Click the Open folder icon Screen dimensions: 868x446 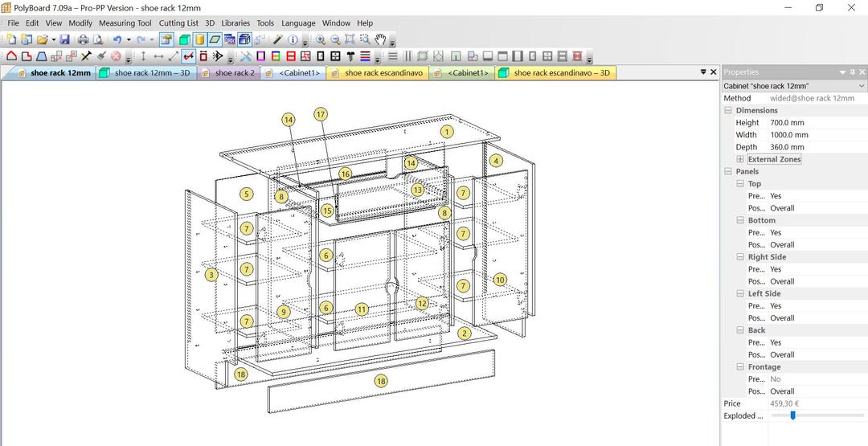pos(43,39)
